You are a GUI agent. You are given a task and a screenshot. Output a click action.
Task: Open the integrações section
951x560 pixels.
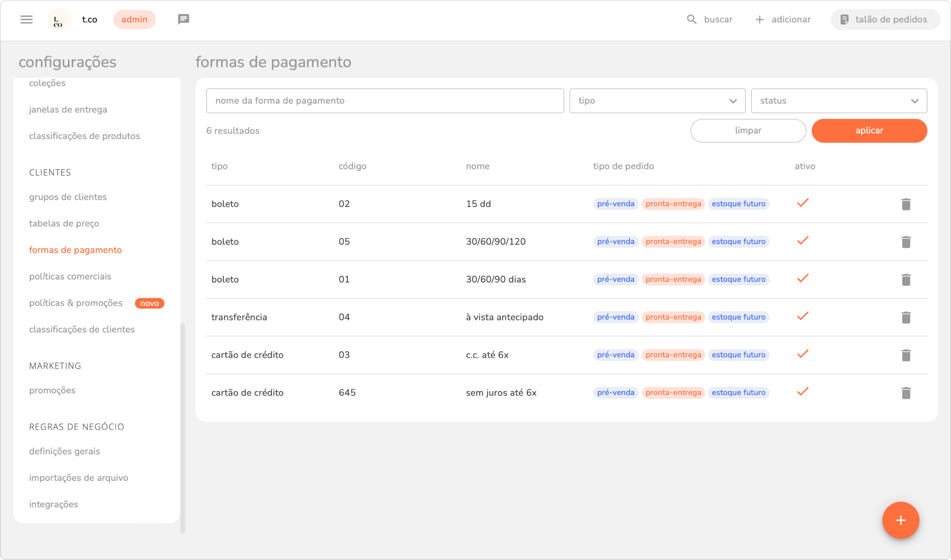tap(53, 504)
